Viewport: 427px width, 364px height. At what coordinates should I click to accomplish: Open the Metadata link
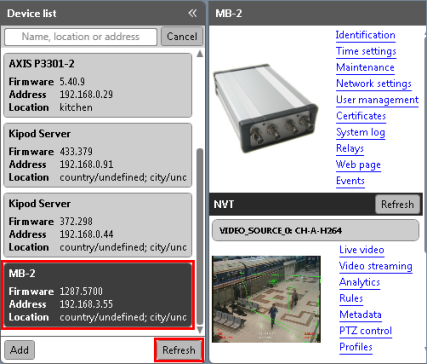click(360, 315)
